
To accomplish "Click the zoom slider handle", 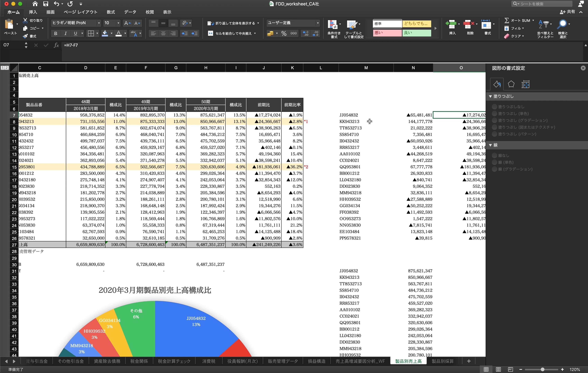I will 542,369.
